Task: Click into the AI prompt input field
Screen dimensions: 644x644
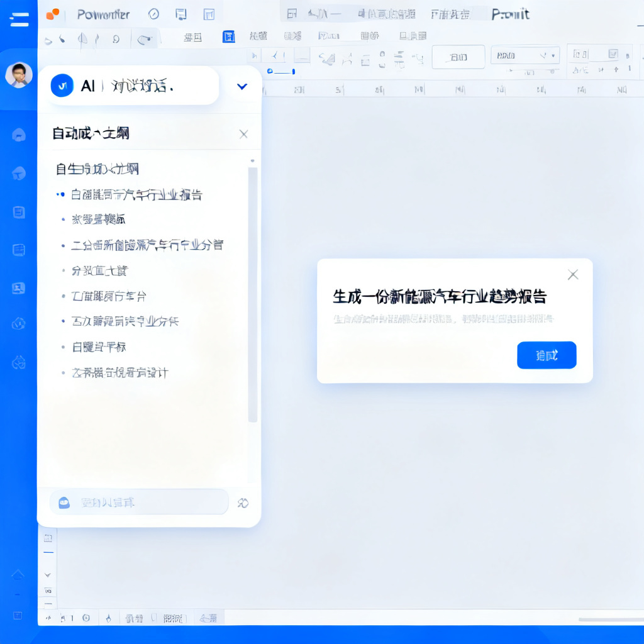Action: pos(139,502)
